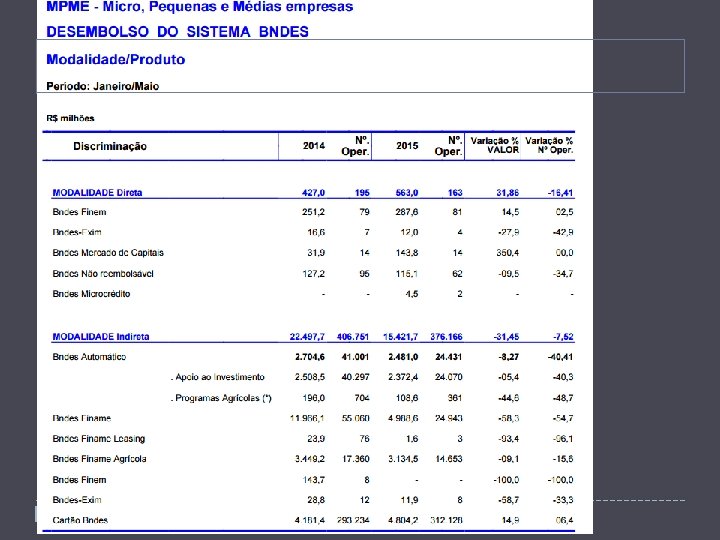Select -100,0 VALOR variation for indirect Finem
The width and height of the screenshot is (720, 540).
coord(506,480)
